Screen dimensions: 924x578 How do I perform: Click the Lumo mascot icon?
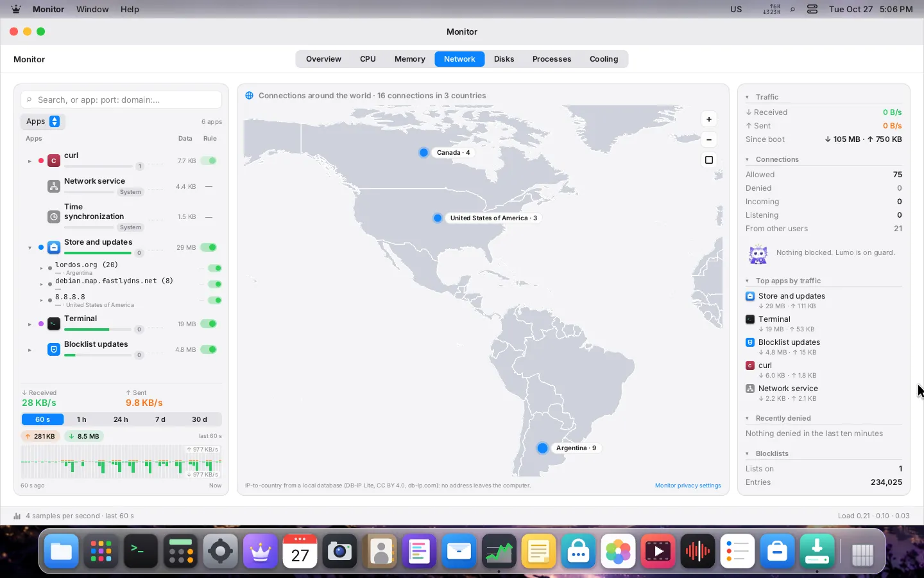pyautogui.click(x=758, y=254)
